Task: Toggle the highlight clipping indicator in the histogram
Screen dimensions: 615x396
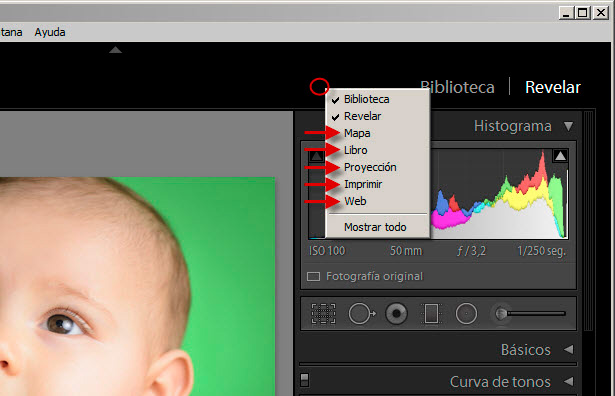Action: (560, 156)
